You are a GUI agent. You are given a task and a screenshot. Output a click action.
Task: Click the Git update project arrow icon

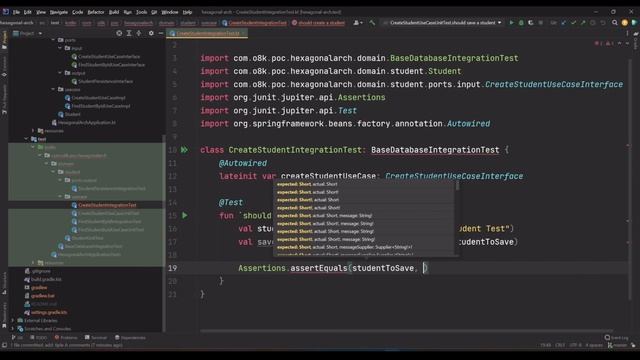pos(564,23)
